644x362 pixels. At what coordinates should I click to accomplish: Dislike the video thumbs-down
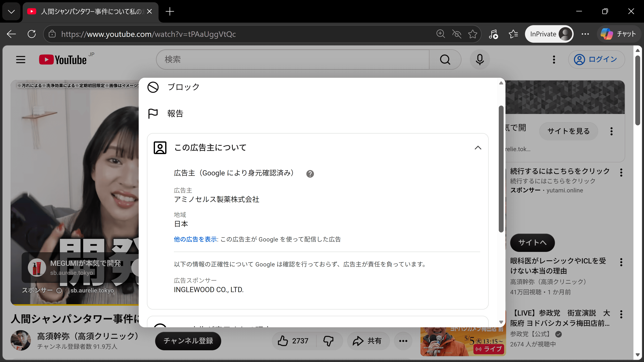point(329,341)
